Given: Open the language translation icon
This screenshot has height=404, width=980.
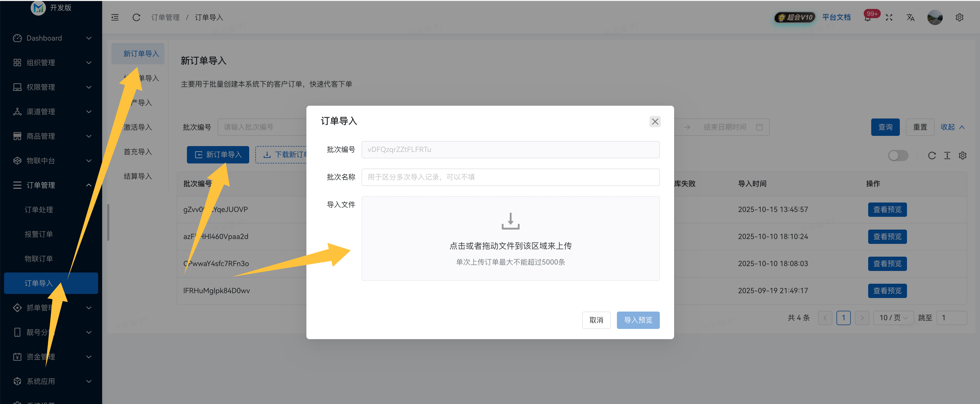Looking at the screenshot, I should pos(910,18).
